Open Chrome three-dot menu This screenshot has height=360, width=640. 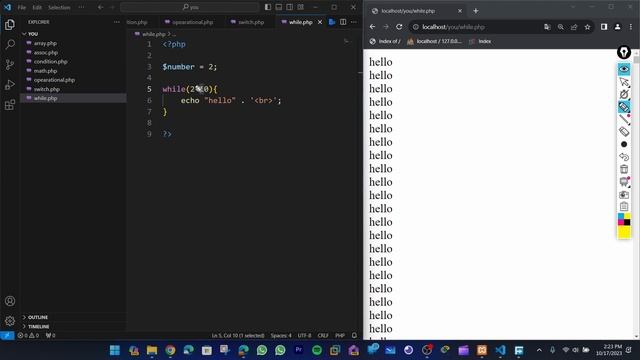click(x=631, y=27)
